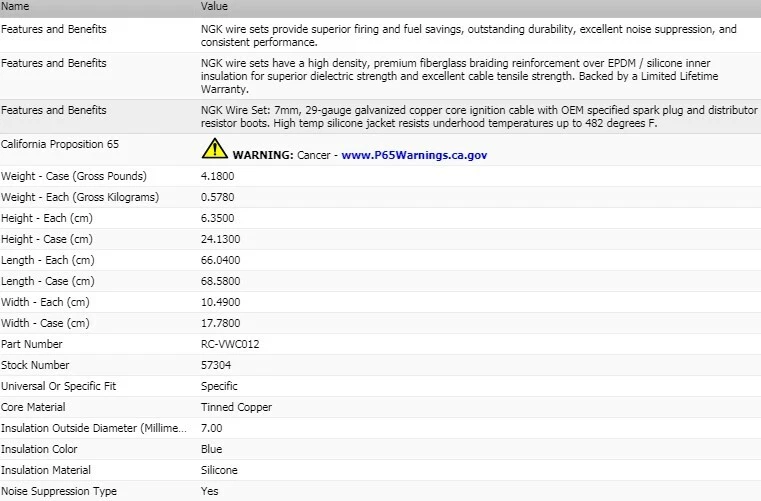Click the California Proposition 65 label

[60, 144]
